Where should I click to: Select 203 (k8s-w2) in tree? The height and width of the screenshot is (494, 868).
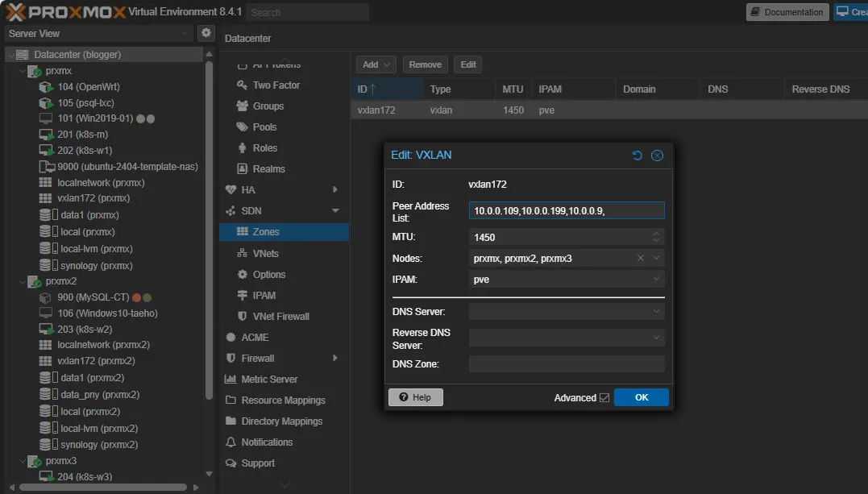click(84, 330)
